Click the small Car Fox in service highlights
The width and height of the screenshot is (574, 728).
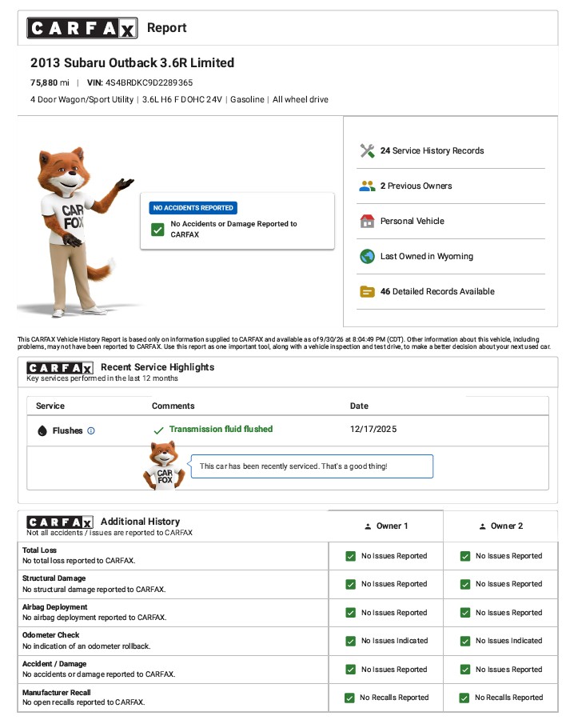pos(164,466)
